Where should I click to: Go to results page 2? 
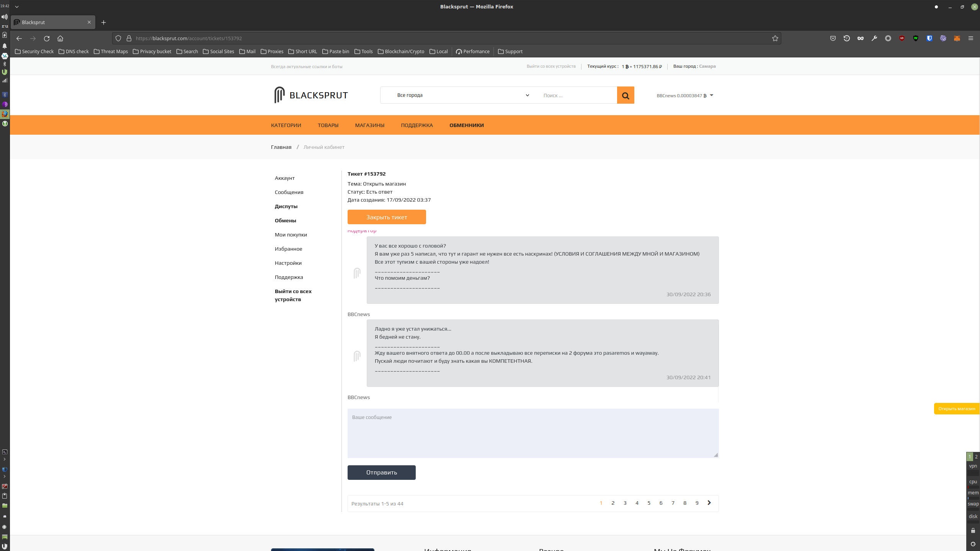click(613, 503)
